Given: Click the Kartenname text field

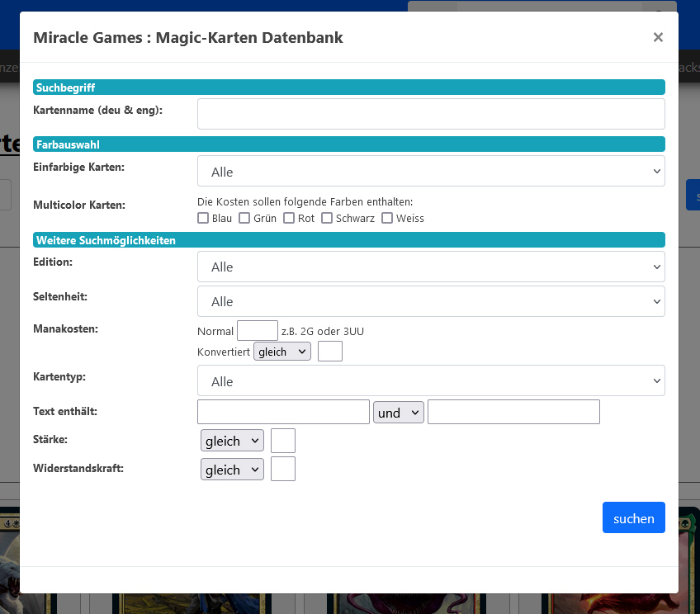Looking at the screenshot, I should pyautogui.click(x=431, y=114).
